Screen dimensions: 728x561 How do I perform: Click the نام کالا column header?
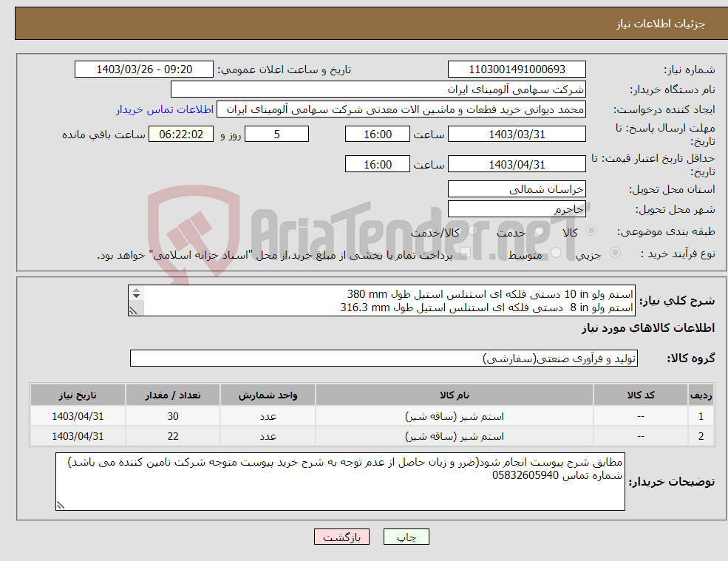click(455, 395)
